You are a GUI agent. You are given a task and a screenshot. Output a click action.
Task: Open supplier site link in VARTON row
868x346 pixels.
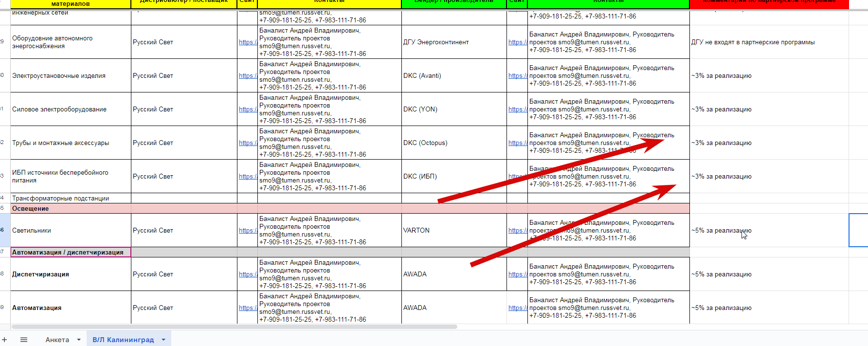(248, 231)
